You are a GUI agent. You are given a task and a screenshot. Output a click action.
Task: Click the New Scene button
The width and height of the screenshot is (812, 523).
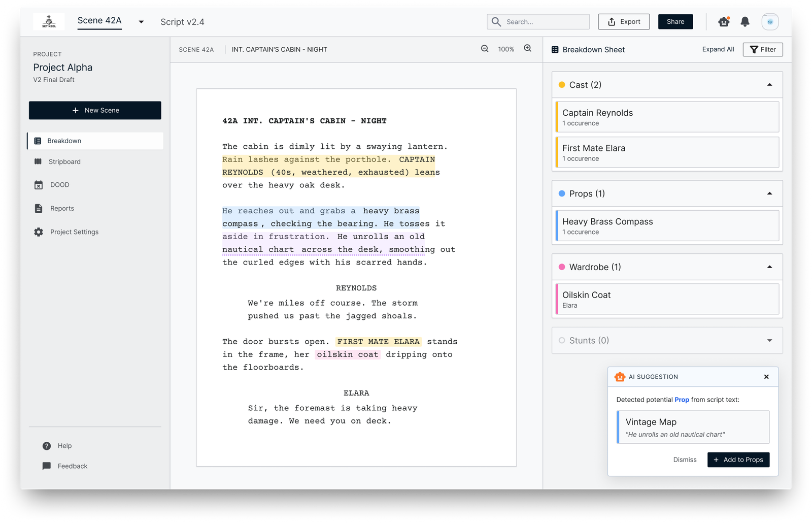[x=95, y=110]
